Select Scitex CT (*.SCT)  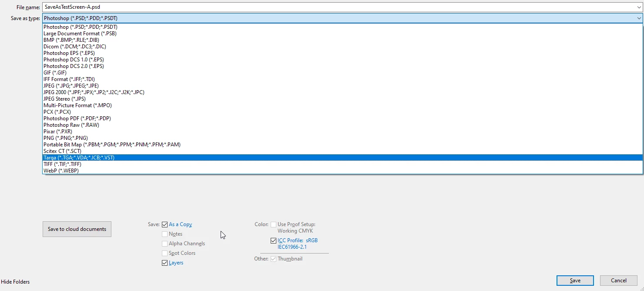342,151
